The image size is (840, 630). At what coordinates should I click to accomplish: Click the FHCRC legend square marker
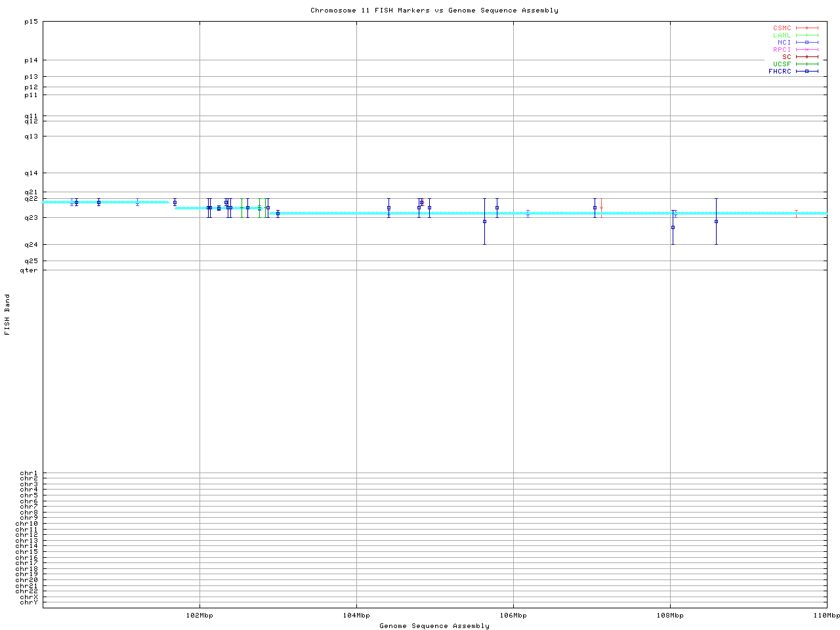point(807,71)
